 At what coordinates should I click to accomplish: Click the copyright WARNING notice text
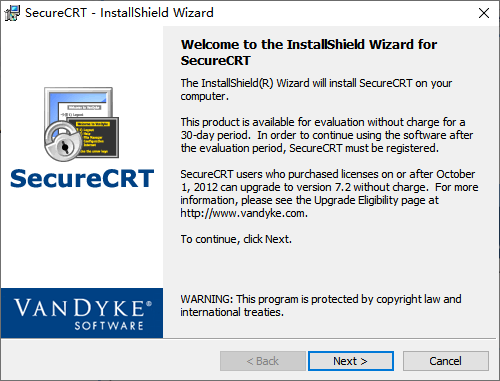pos(321,305)
